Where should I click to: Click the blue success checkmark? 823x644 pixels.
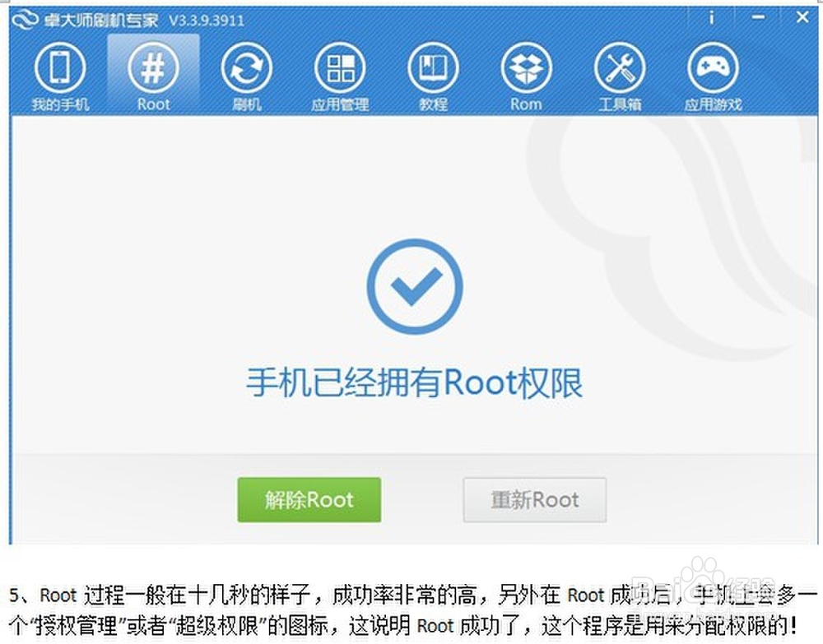[x=414, y=285]
